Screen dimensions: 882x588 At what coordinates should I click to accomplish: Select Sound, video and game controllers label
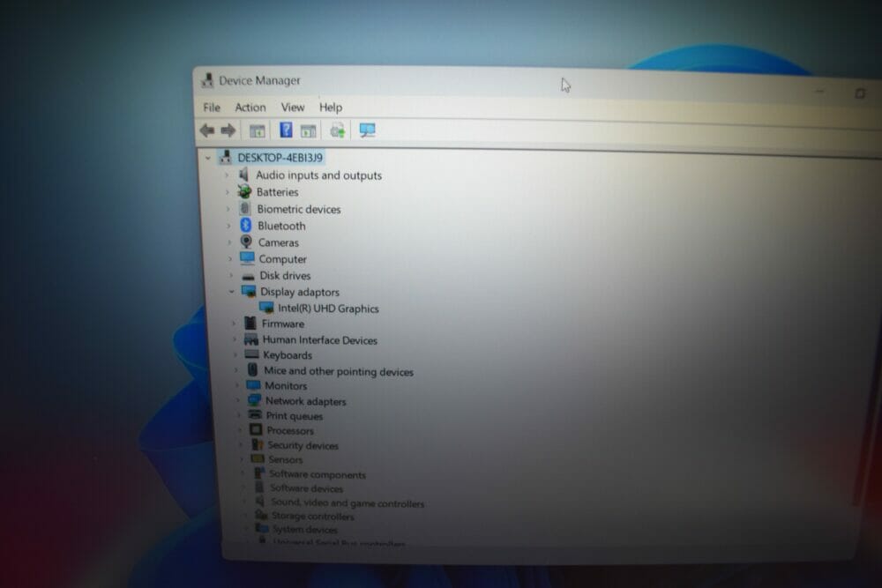(348, 503)
